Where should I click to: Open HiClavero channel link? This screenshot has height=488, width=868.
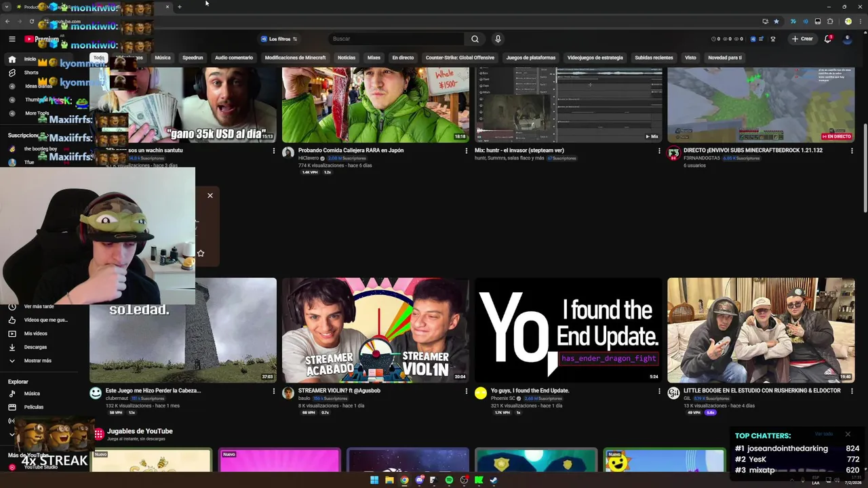click(x=308, y=158)
